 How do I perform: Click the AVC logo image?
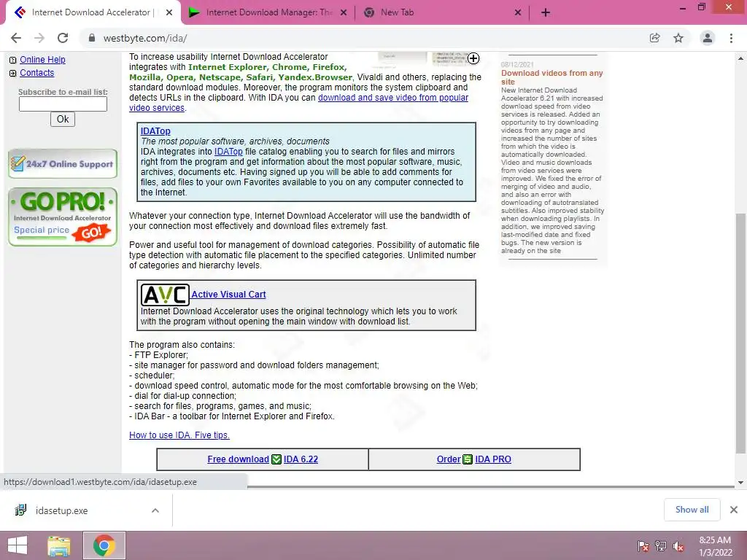point(165,295)
